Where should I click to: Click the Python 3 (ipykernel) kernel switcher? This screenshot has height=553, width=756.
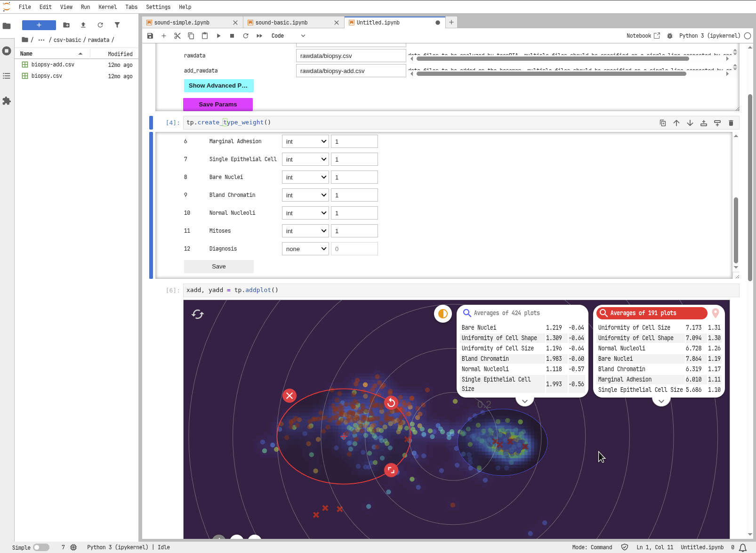pos(709,36)
